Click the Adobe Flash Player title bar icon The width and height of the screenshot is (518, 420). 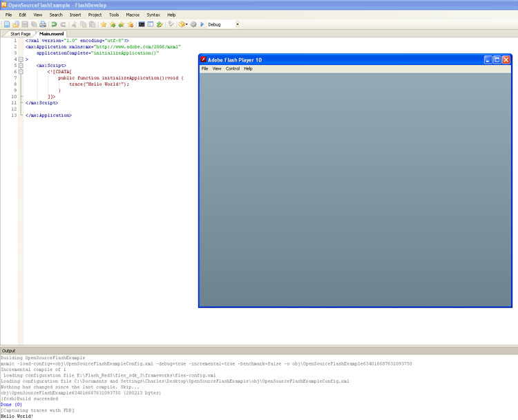203,59
